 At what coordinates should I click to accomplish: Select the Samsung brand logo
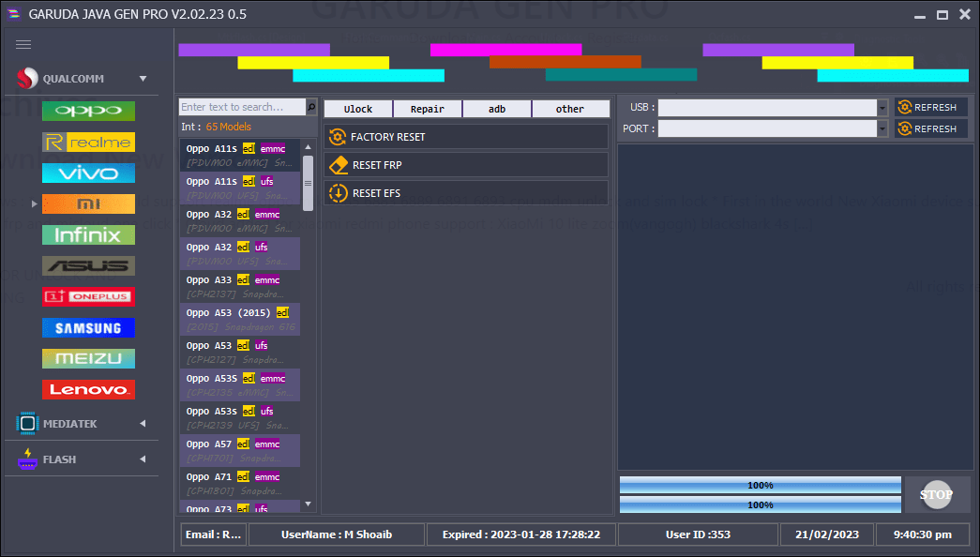tap(87, 327)
